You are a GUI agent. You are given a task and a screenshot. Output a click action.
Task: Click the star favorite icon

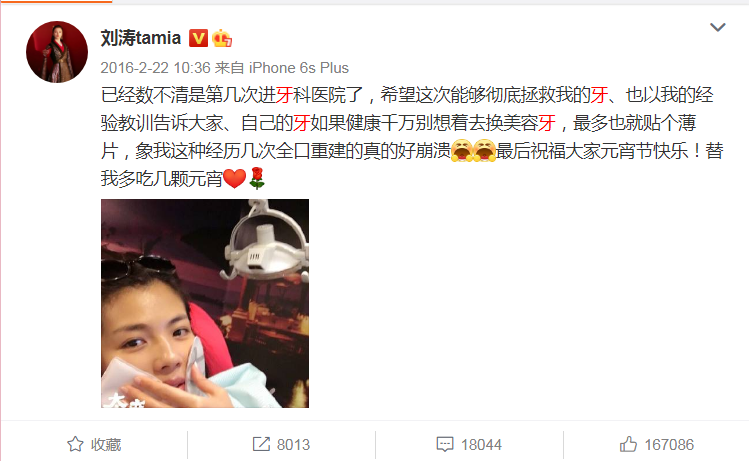pos(75,444)
